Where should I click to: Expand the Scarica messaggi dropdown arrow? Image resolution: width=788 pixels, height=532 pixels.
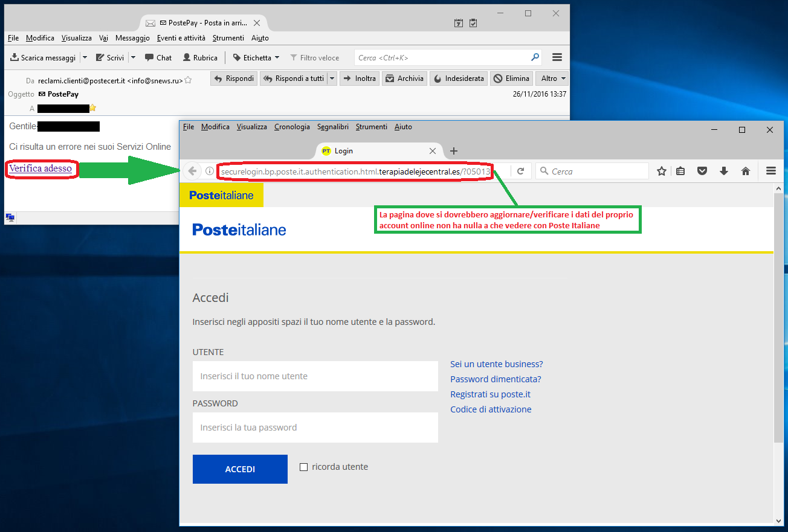point(85,58)
